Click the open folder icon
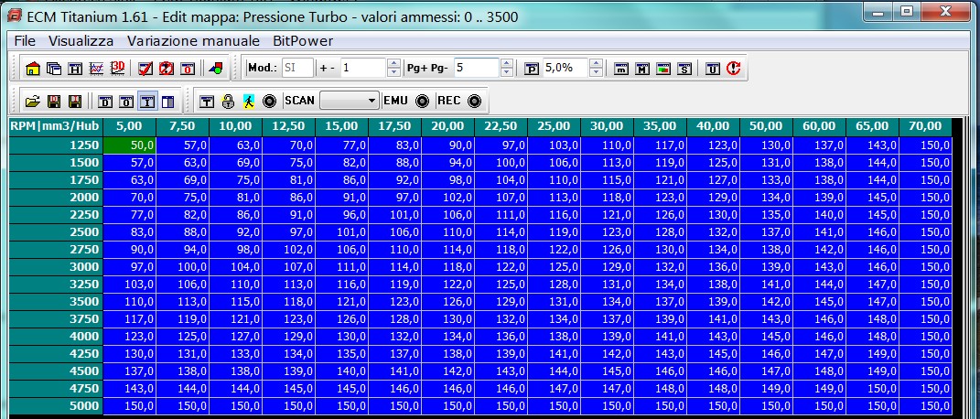The width and height of the screenshot is (980, 419). point(33,101)
